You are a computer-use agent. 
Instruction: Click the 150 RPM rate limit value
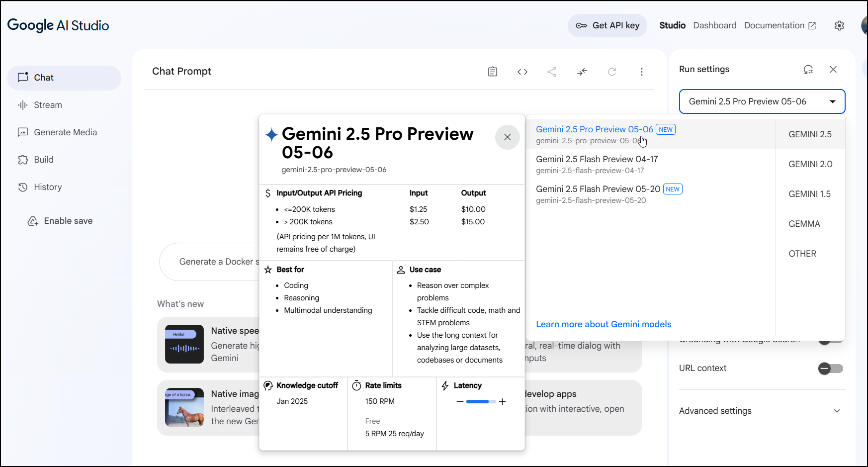point(380,401)
